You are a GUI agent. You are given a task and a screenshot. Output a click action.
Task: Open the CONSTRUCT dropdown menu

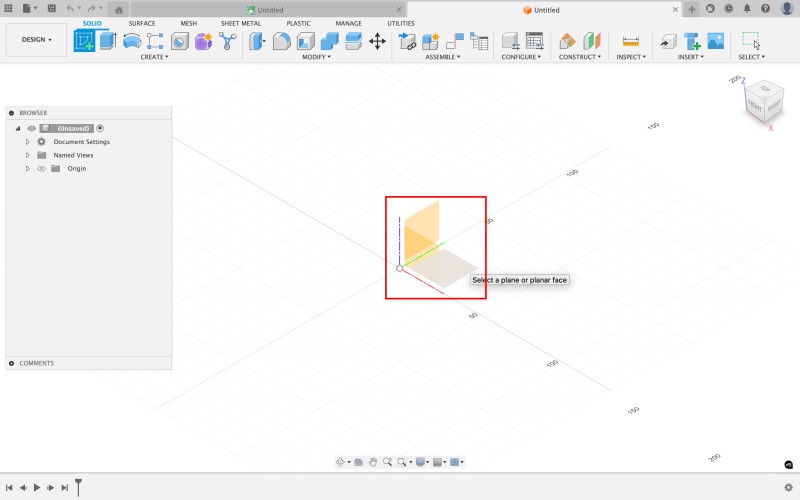click(x=580, y=57)
